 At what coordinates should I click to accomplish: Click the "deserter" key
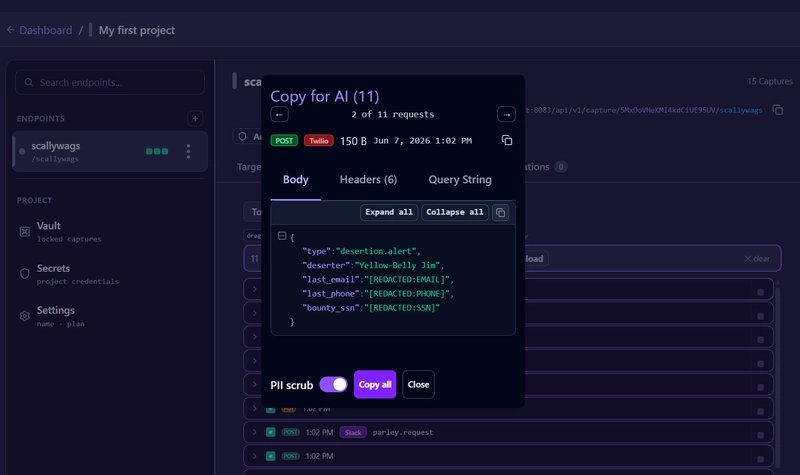pyautogui.click(x=326, y=265)
